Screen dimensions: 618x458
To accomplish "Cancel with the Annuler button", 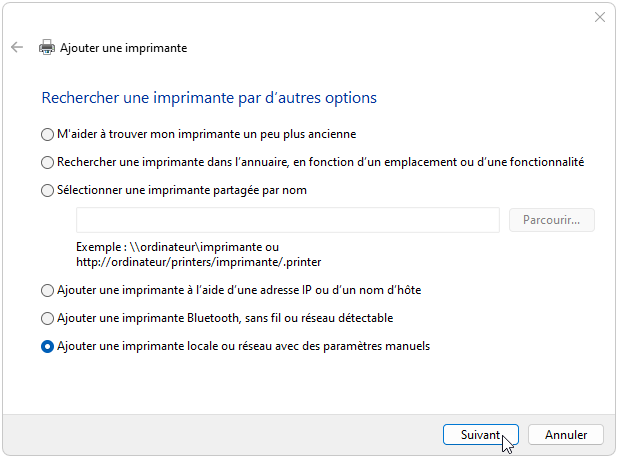I will coord(565,434).
